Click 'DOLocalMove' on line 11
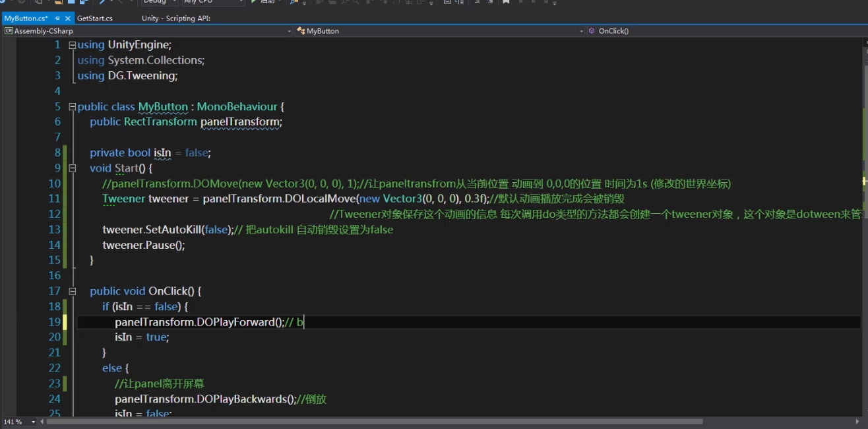Screen dimensions: 868x429 click(321, 199)
